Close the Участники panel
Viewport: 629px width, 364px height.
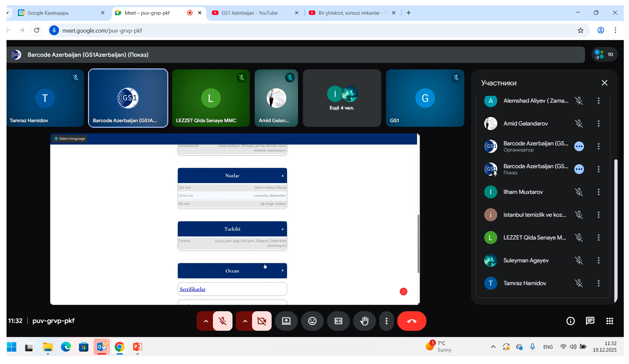(x=604, y=83)
